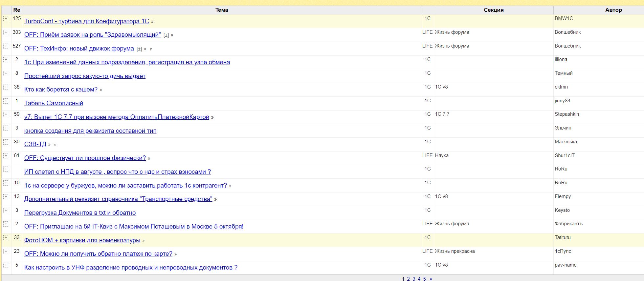The height and width of the screenshot is (281, 644).
Task: Click section "Наука" in the LIFE row
Action: pos(442,155)
